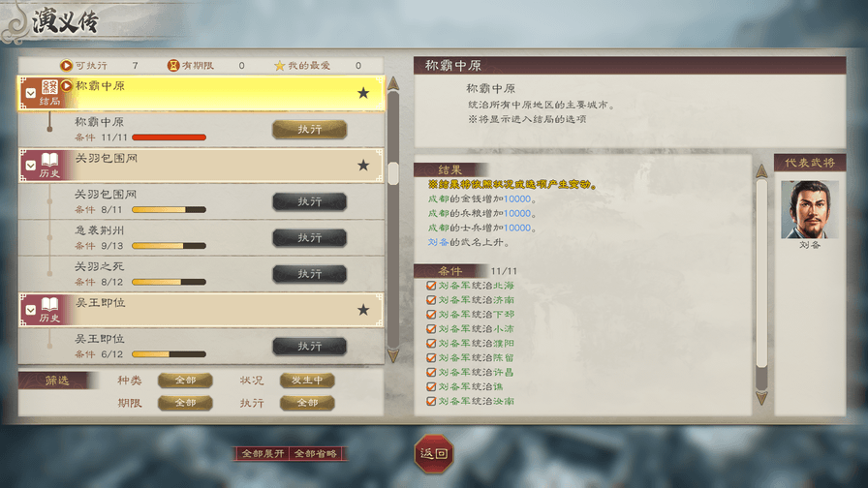Toggle the 刘备军统治许昌 condition checkbox
Screen dimensions: 868x488
(431, 373)
